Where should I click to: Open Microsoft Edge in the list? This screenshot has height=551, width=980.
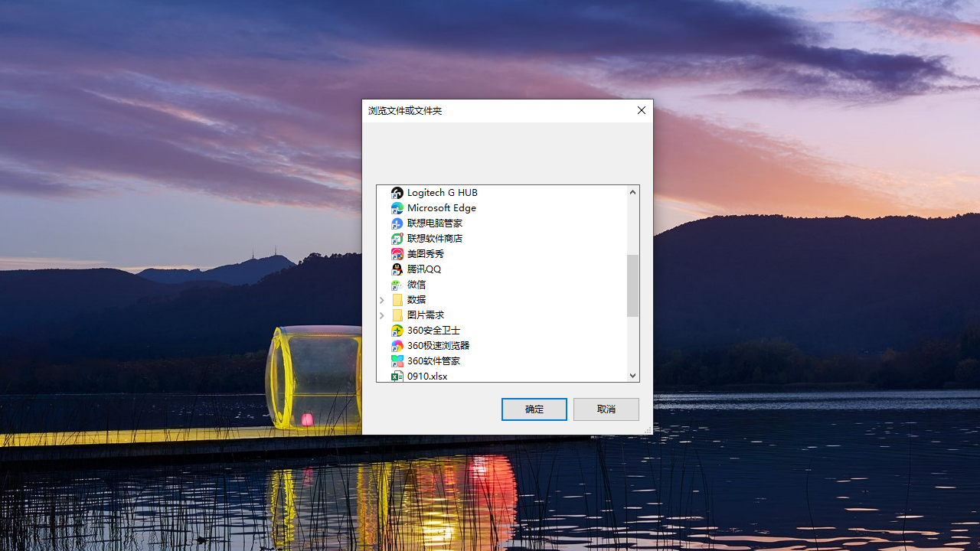(x=440, y=207)
